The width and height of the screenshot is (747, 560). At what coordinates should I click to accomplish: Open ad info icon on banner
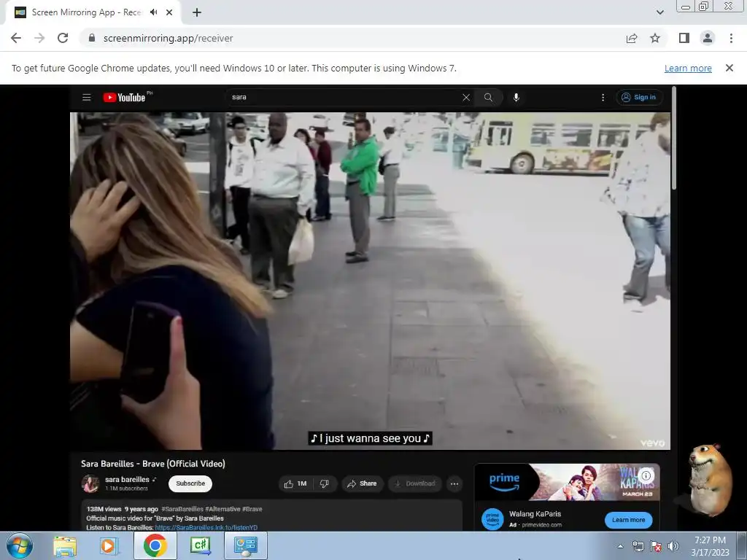pos(646,475)
